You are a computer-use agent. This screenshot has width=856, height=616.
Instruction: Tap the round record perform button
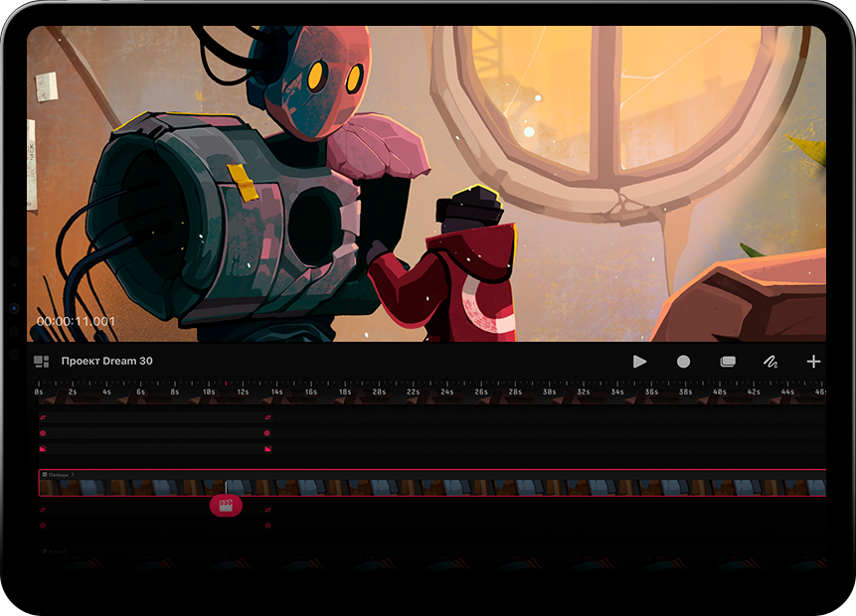tap(683, 362)
